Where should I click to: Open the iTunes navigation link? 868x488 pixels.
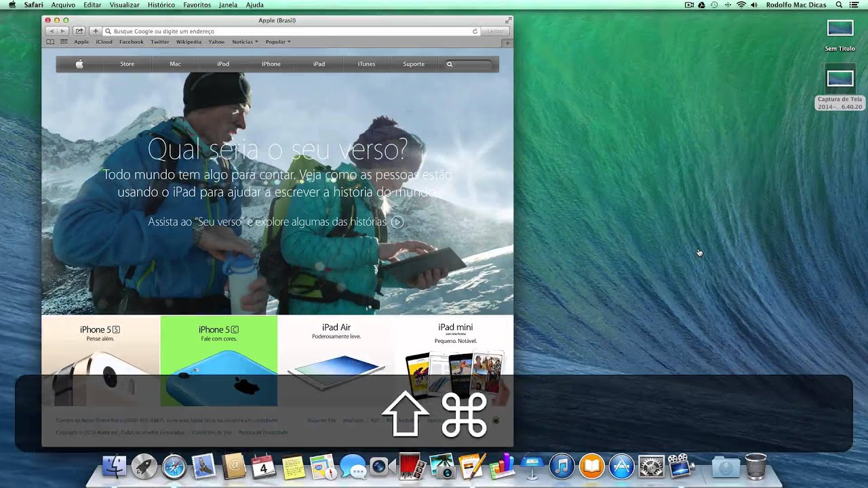366,64
